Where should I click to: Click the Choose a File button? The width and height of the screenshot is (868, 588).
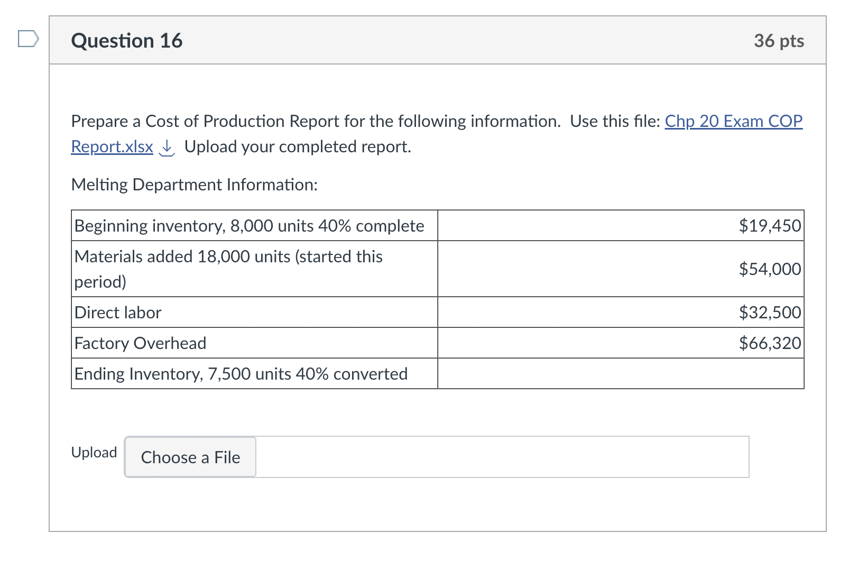[189, 457]
